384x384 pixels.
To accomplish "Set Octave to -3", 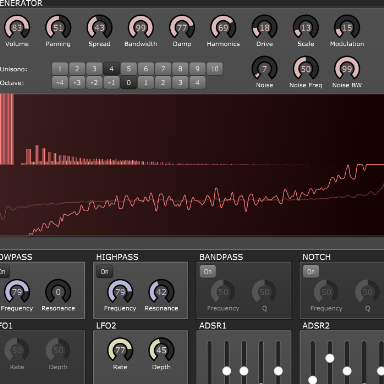I will point(77,83).
